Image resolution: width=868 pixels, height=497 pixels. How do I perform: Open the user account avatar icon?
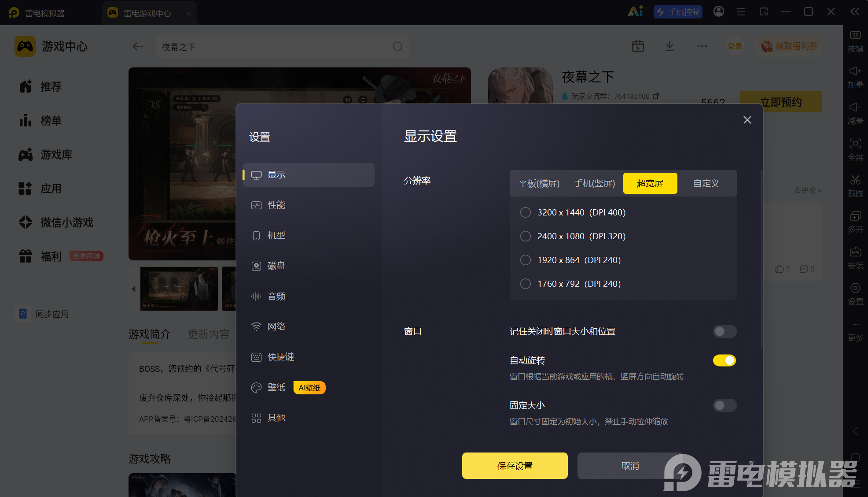[719, 11]
